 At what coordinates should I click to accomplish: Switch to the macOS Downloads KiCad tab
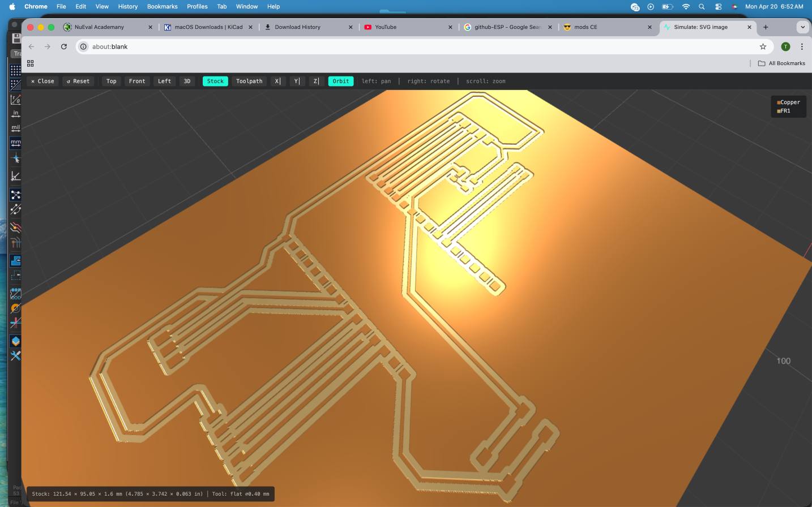(208, 27)
